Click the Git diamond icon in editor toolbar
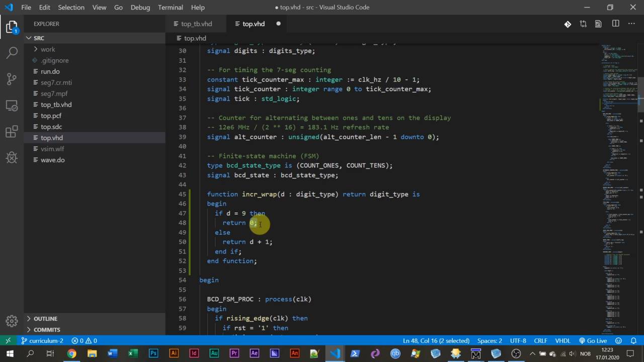644x362 pixels. [568, 24]
